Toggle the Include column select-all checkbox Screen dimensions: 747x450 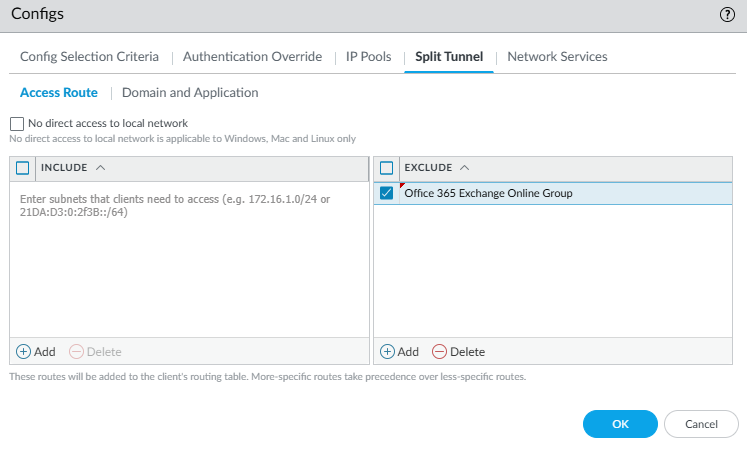(23, 168)
